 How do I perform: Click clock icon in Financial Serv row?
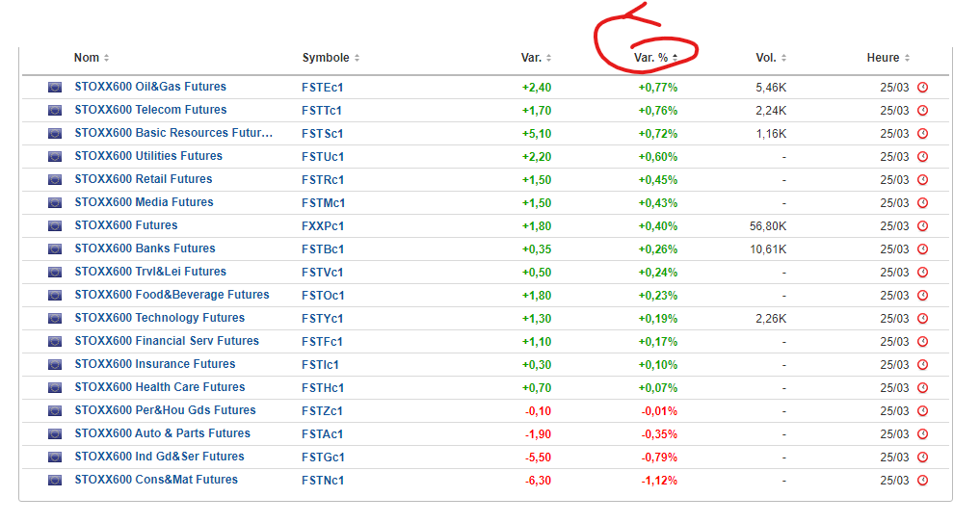[x=922, y=342]
